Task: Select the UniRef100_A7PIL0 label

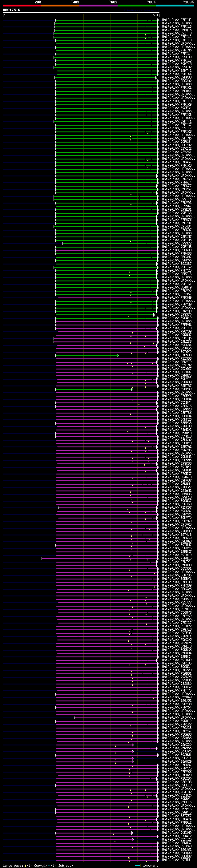Action: [177, 101]
